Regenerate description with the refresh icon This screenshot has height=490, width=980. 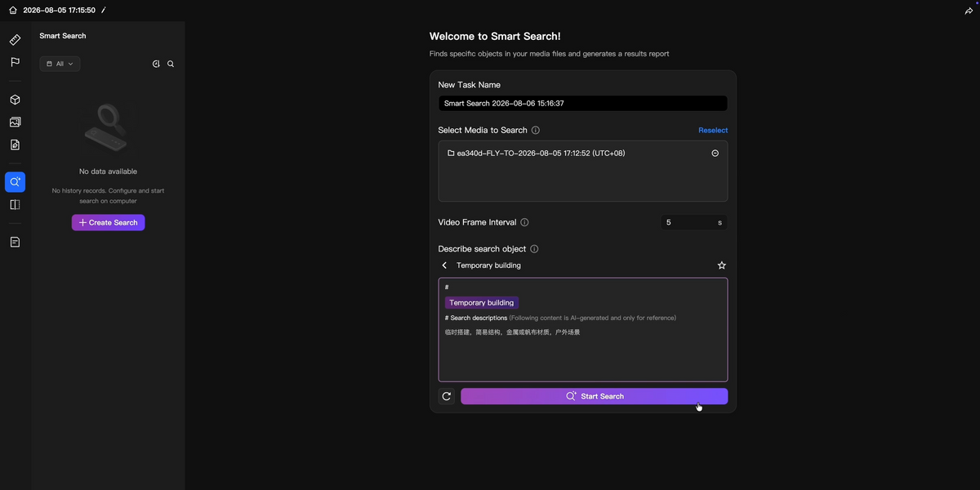pyautogui.click(x=447, y=396)
